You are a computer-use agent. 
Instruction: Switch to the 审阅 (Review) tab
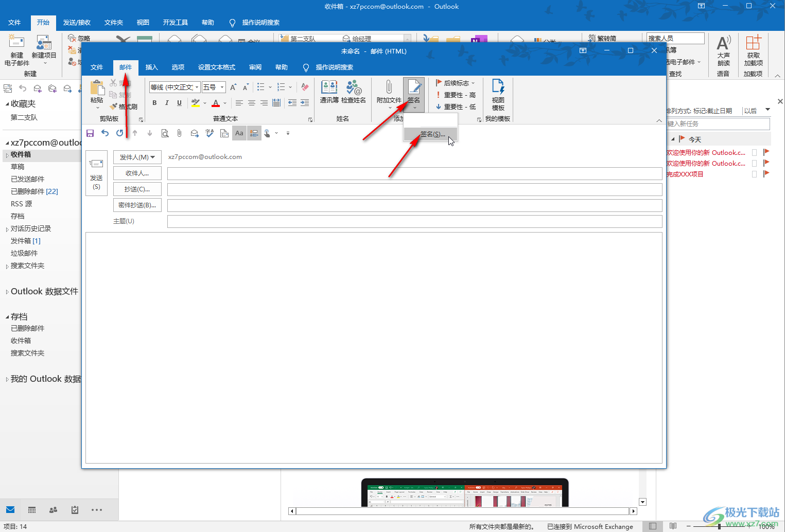tap(255, 67)
